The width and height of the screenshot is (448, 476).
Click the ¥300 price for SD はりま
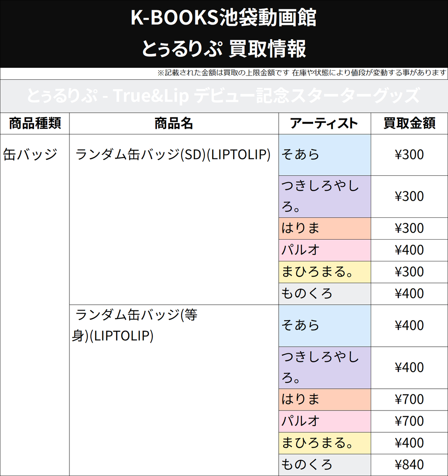[409, 228]
